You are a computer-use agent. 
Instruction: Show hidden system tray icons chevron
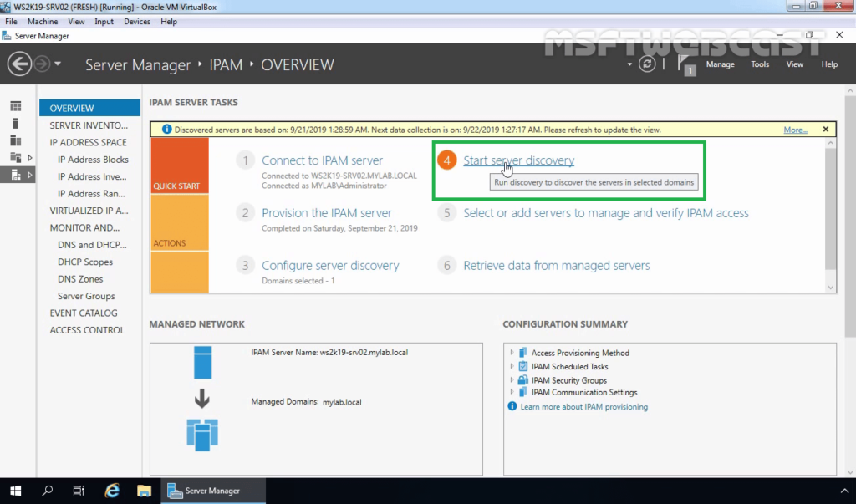(x=844, y=491)
